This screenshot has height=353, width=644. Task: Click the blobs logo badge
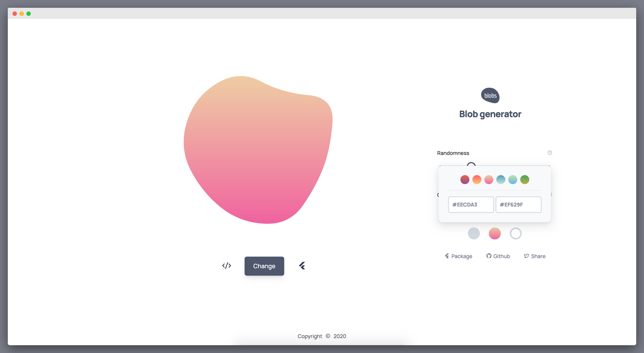tap(490, 96)
